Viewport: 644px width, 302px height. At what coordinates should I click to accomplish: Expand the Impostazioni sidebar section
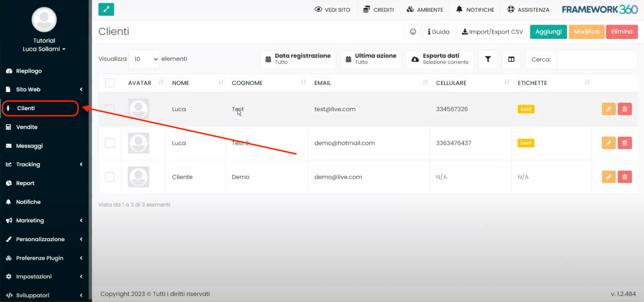coord(34,276)
